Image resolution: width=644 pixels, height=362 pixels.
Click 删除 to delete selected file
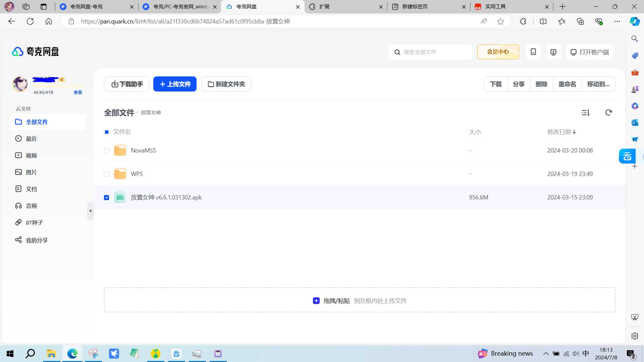pos(541,84)
